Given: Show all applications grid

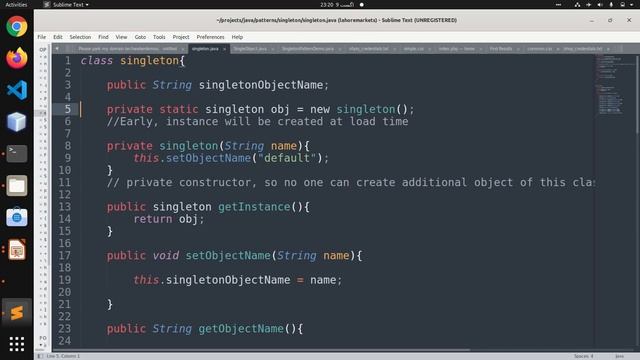Looking at the screenshot, I should coord(17,344).
